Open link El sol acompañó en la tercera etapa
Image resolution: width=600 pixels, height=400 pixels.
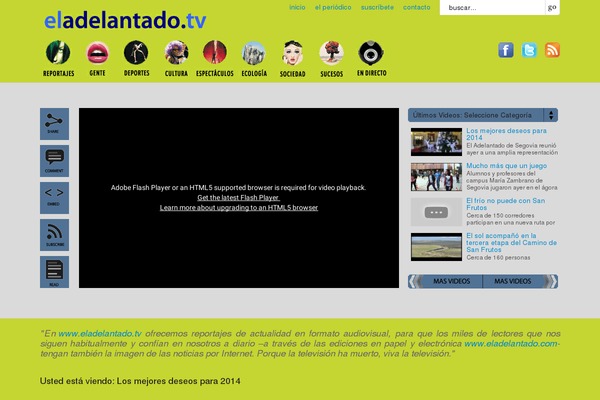point(511,242)
